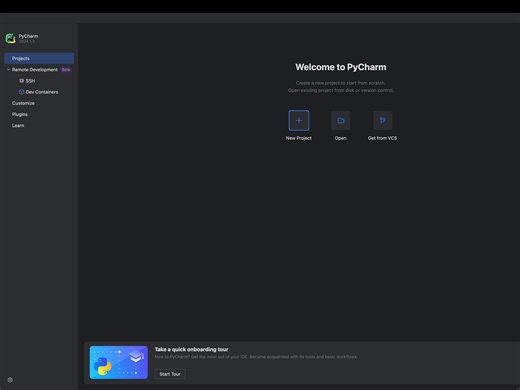Click the onboarding tour Python thumbnail

[119, 362]
